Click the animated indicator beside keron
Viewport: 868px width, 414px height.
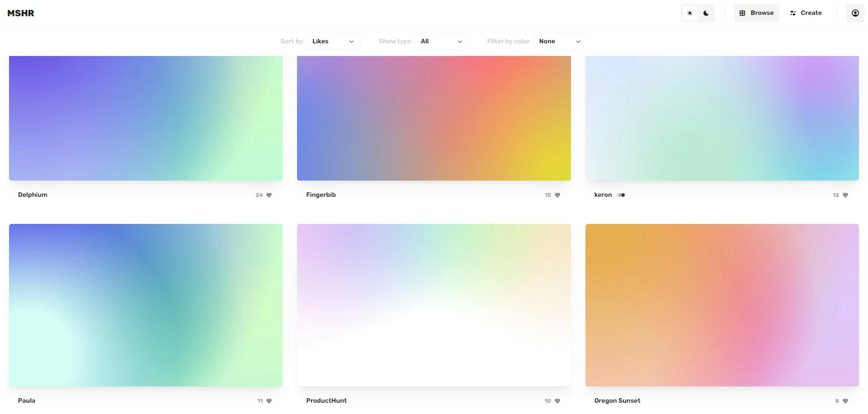pyautogui.click(x=621, y=195)
